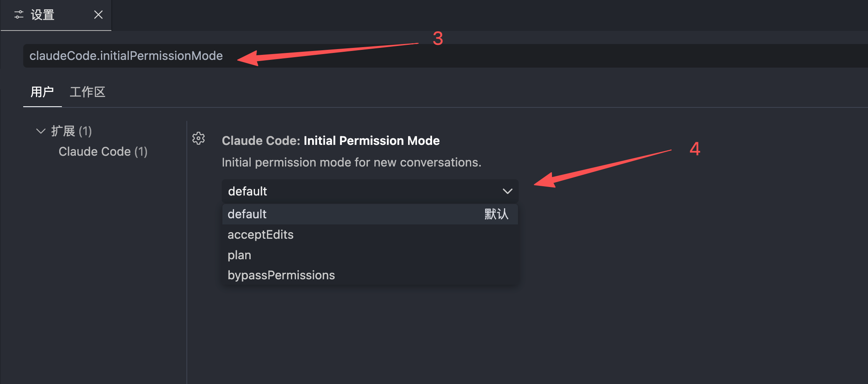Click the chevron arrow of the permission dropdown
Image resolution: width=868 pixels, height=384 pixels.
click(507, 191)
